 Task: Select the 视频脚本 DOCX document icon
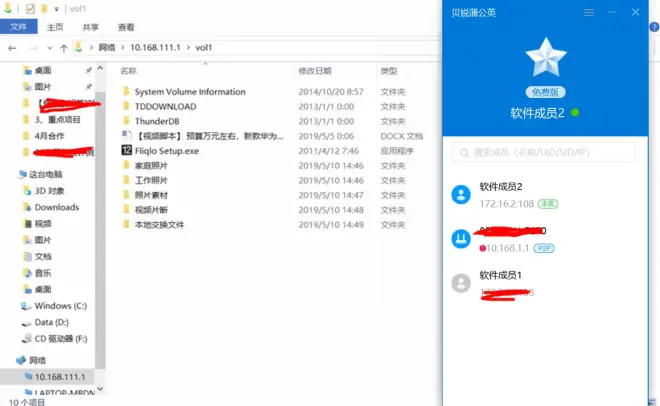point(126,135)
